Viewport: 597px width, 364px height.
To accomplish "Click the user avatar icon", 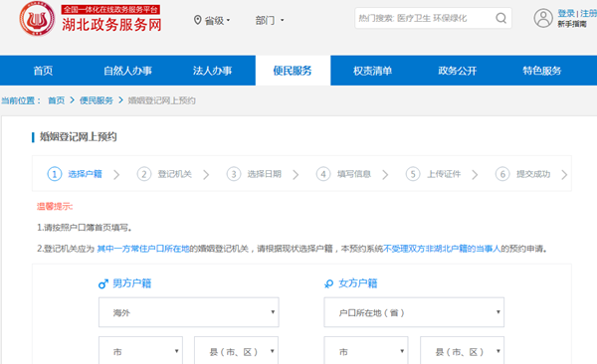I will click(543, 18).
